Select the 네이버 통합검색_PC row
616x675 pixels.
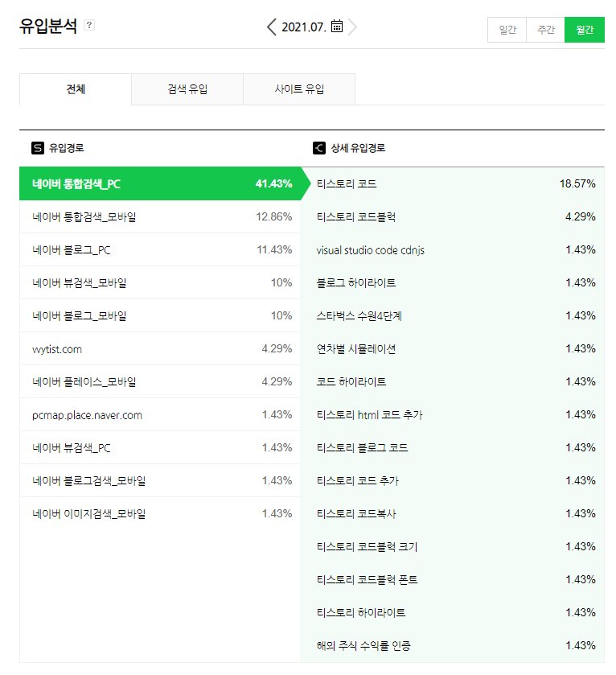(x=160, y=183)
